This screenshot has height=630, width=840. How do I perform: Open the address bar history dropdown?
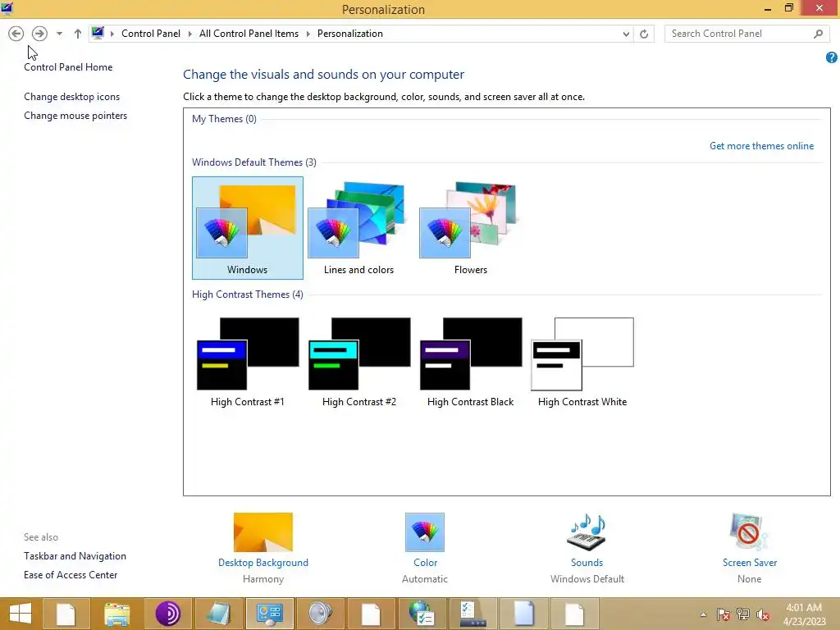coord(626,34)
